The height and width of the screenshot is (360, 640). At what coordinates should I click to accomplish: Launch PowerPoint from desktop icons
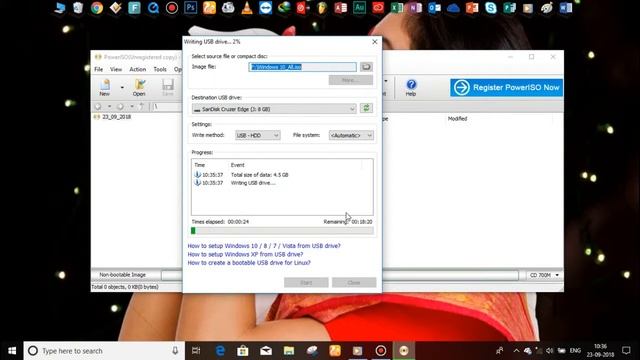(x=472, y=8)
